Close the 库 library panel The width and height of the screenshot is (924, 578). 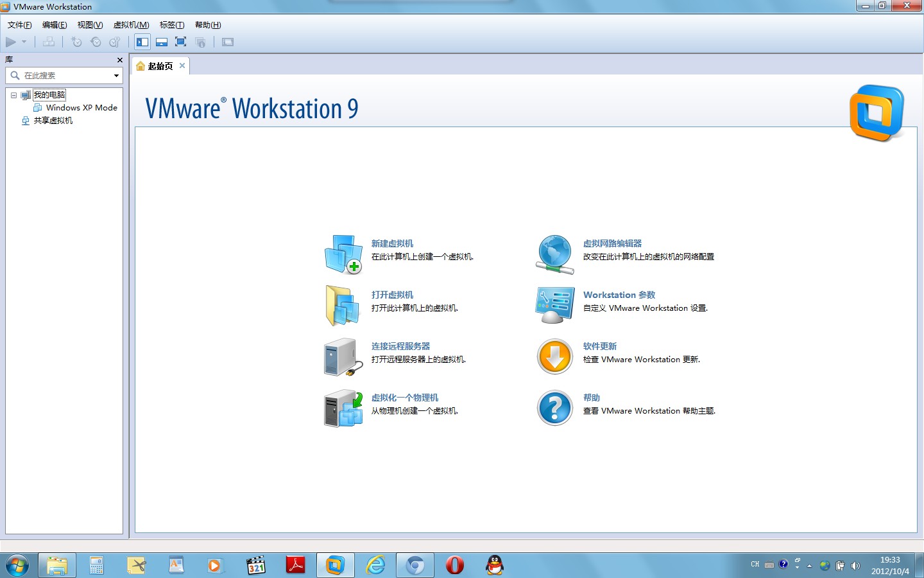click(x=120, y=60)
